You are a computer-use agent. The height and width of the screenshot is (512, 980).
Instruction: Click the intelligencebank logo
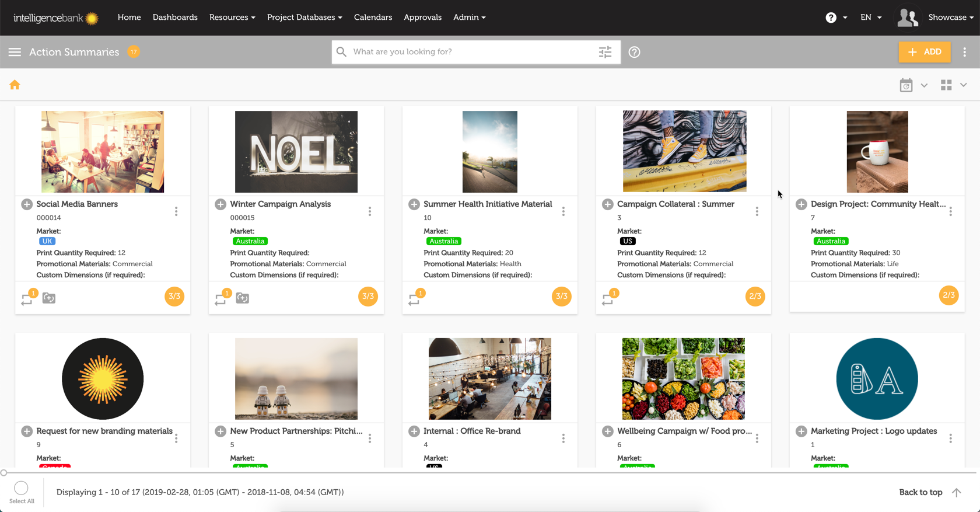(x=56, y=18)
